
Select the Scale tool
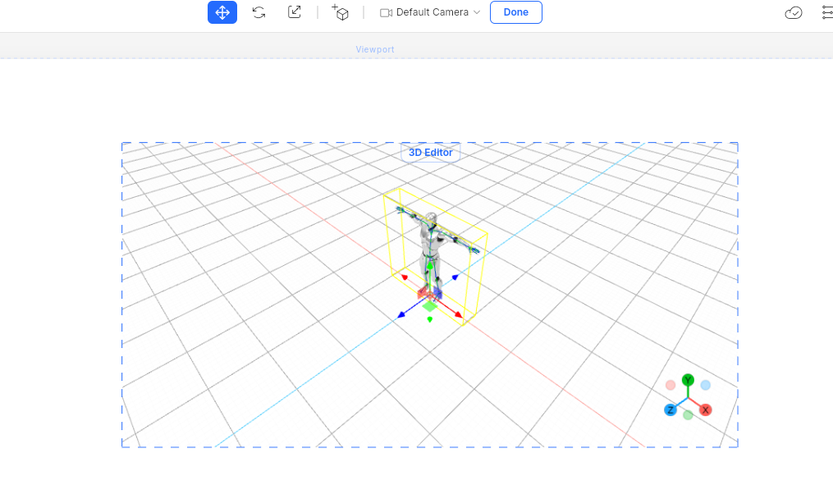tap(295, 12)
